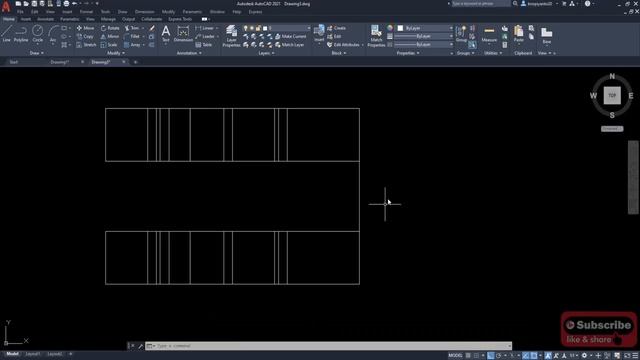Activate the Fillet command
640x360 pixels.
pos(132,36)
